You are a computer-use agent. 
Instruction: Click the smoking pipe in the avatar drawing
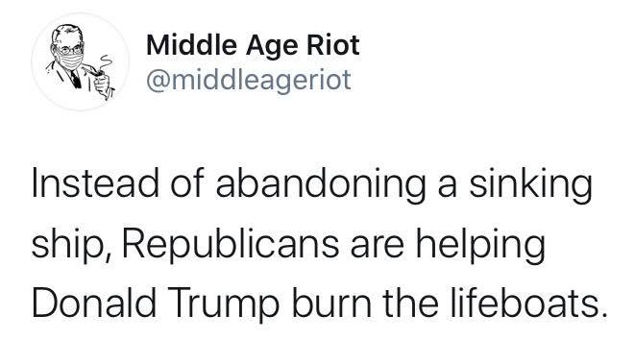[95, 70]
